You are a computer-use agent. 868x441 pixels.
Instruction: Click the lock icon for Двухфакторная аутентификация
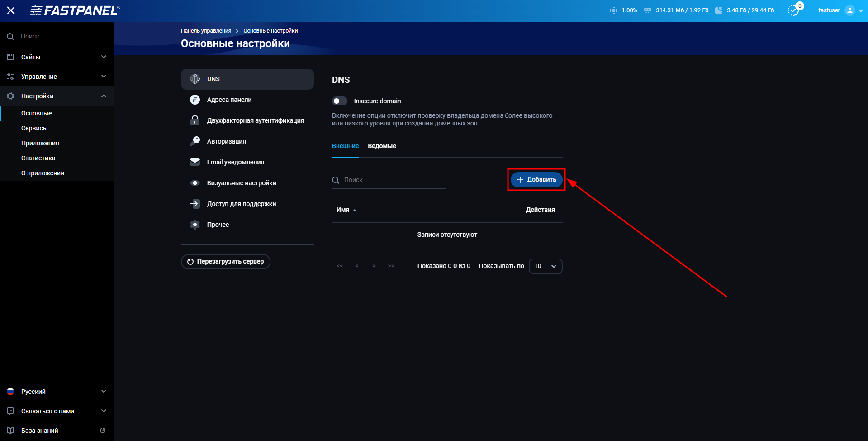195,120
